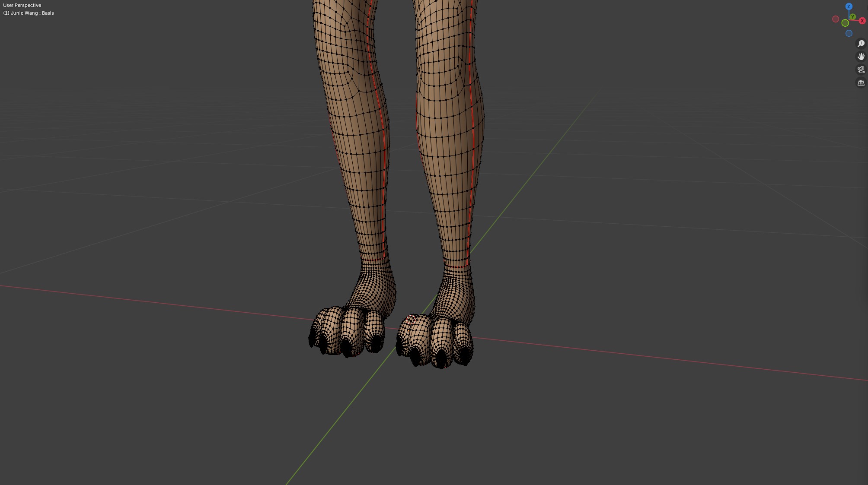This screenshot has height=485, width=868.
Task: Click the zoom view magnifier icon
Action: click(861, 44)
